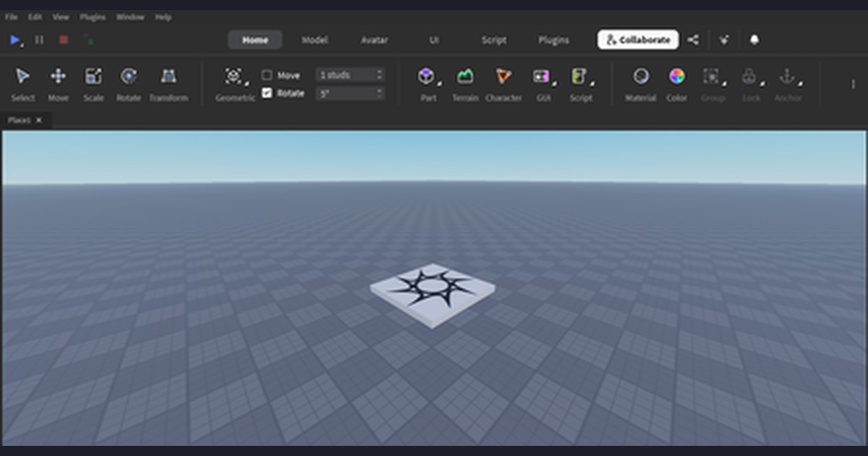Switch to the Plugins ribbon tab
Image resolution: width=868 pixels, height=456 pixels.
[553, 40]
